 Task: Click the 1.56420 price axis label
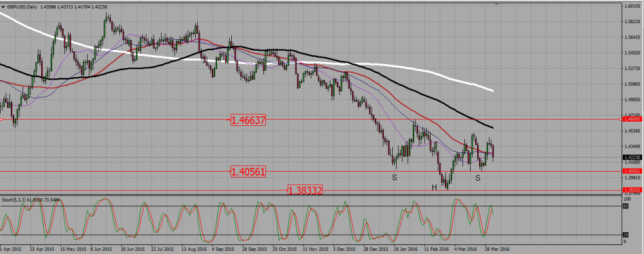pyautogui.click(x=632, y=37)
